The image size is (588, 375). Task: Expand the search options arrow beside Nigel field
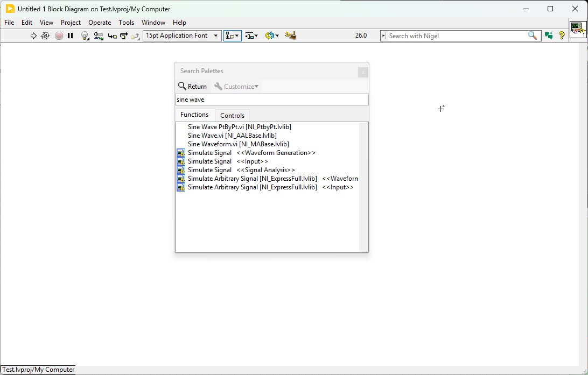click(383, 36)
